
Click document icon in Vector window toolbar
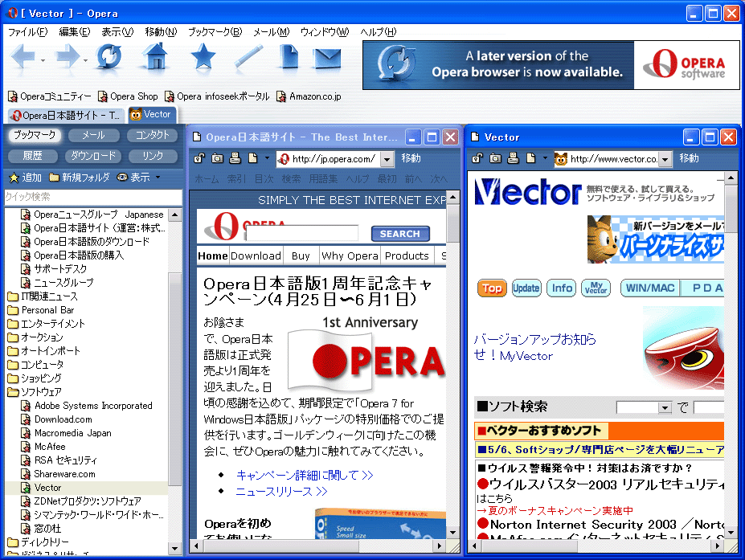click(x=530, y=158)
